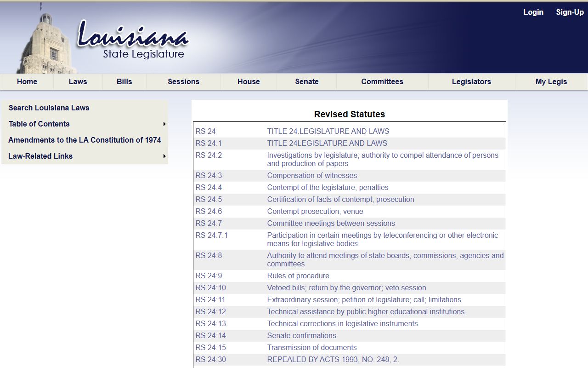
Task: Open Compensation of witnesses link
Action: coord(312,175)
